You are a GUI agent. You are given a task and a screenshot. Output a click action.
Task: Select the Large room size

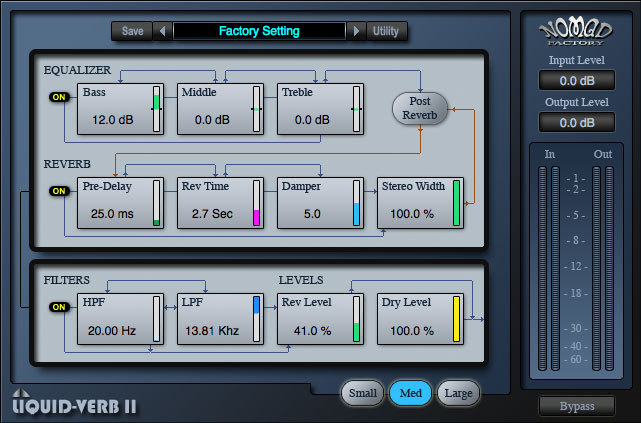pos(458,393)
